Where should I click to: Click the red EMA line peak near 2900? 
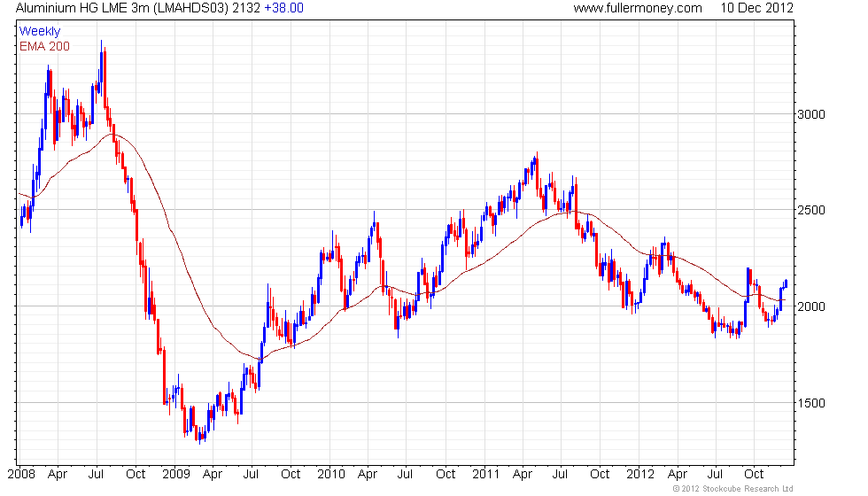112,134
